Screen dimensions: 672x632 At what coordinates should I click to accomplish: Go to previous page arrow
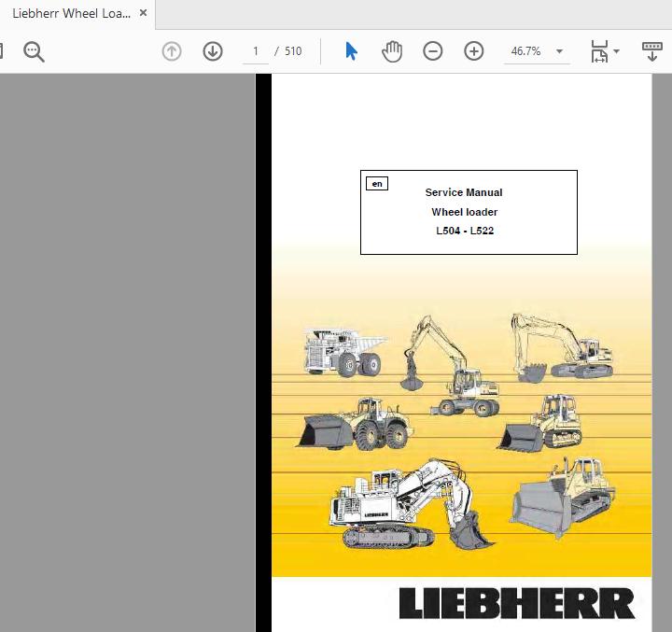coord(172,51)
